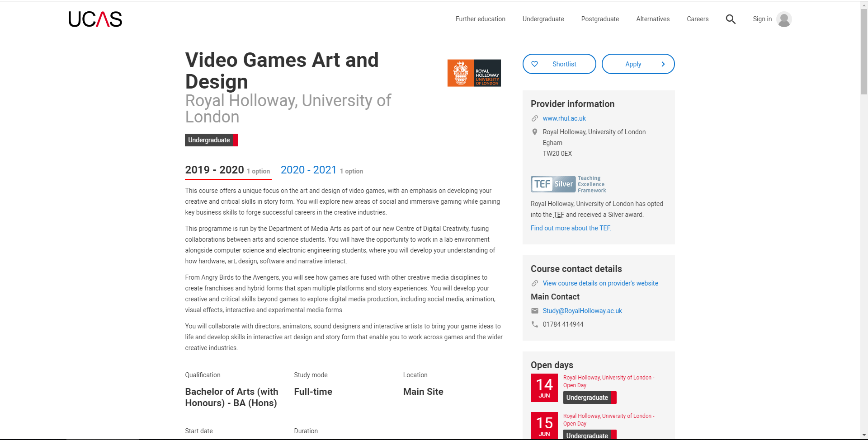Viewport: 868px width, 440px height.
Task: Click the chevron arrow on Apply button
Action: [x=663, y=64]
